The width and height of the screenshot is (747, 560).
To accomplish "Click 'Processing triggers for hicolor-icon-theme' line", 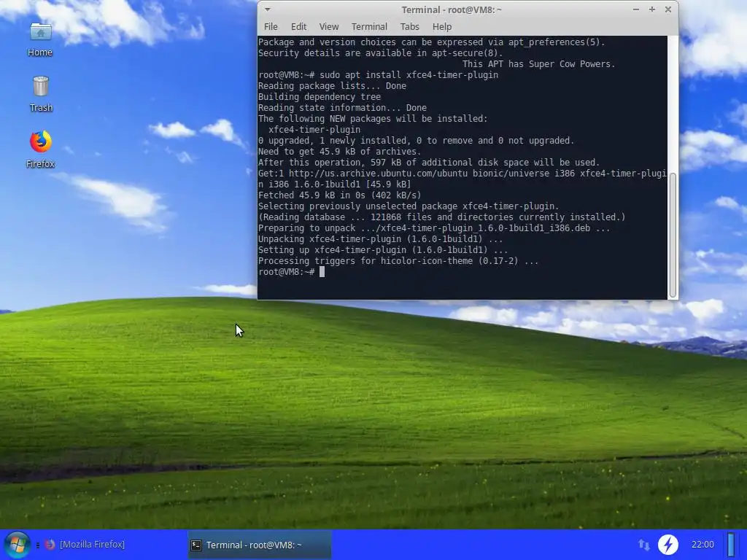I will point(398,261).
